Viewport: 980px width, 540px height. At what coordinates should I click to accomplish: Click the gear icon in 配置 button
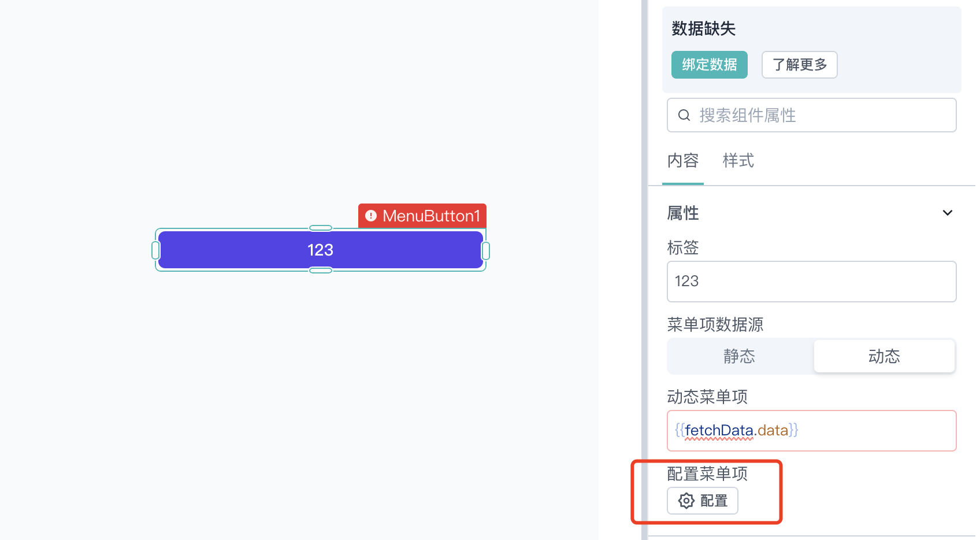point(686,501)
